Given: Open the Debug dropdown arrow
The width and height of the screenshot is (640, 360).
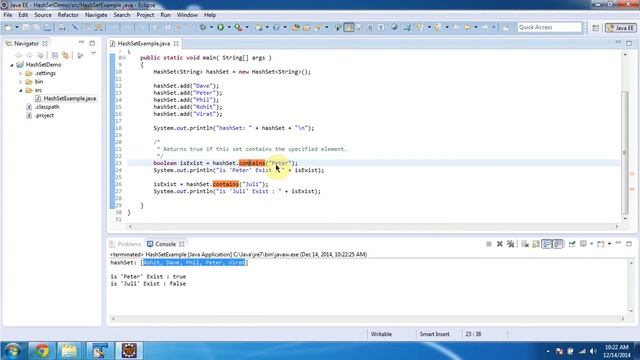Looking at the screenshot, I should click(x=211, y=27).
